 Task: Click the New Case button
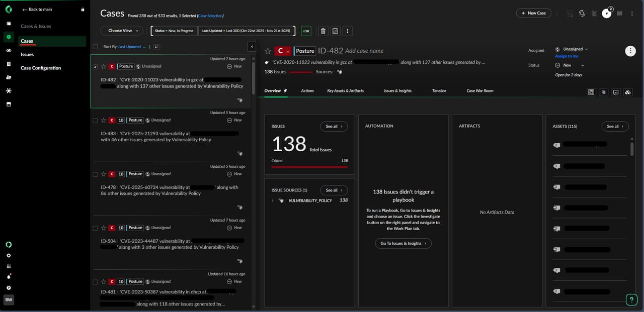click(533, 13)
